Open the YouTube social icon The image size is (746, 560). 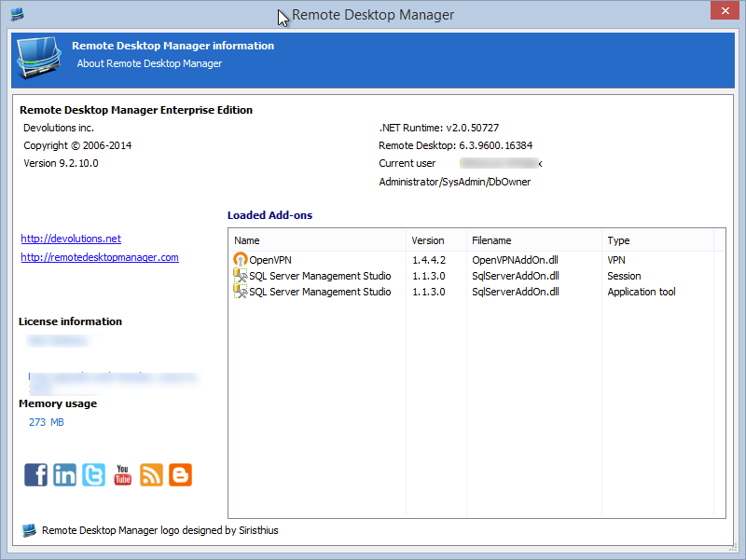click(123, 474)
